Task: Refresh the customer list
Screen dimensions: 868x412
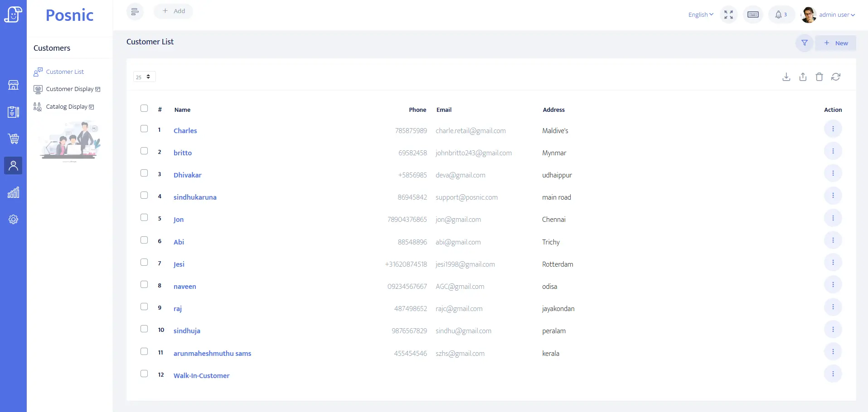Action: pos(836,77)
